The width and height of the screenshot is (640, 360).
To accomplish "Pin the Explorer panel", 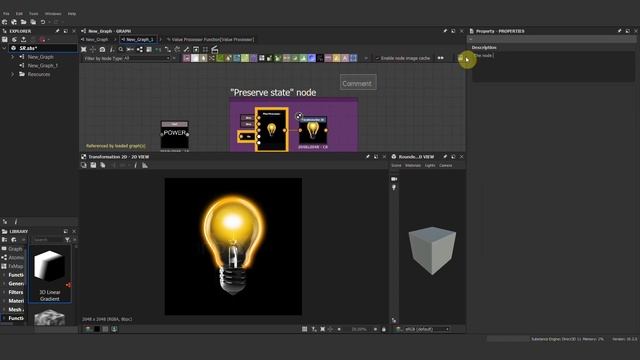I will coord(58,31).
